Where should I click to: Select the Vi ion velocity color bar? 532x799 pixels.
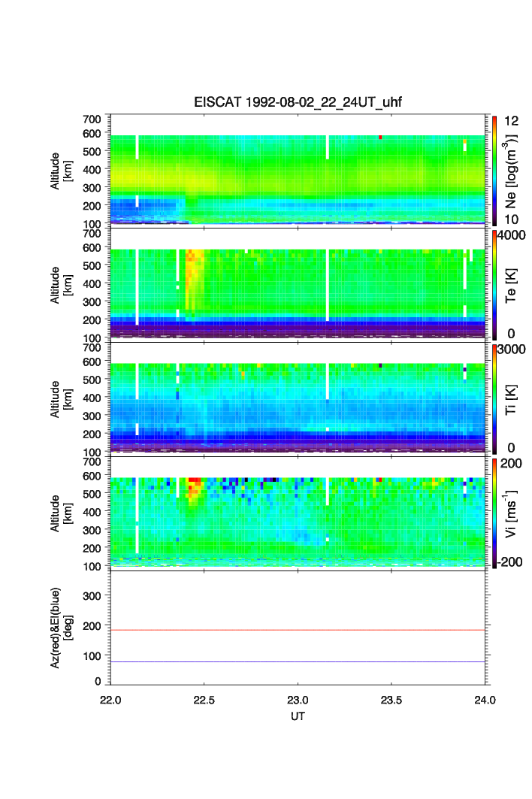click(494, 513)
